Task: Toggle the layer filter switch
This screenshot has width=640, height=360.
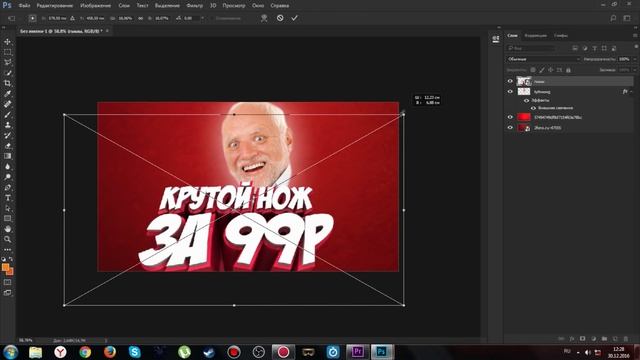Action: pyautogui.click(x=636, y=47)
